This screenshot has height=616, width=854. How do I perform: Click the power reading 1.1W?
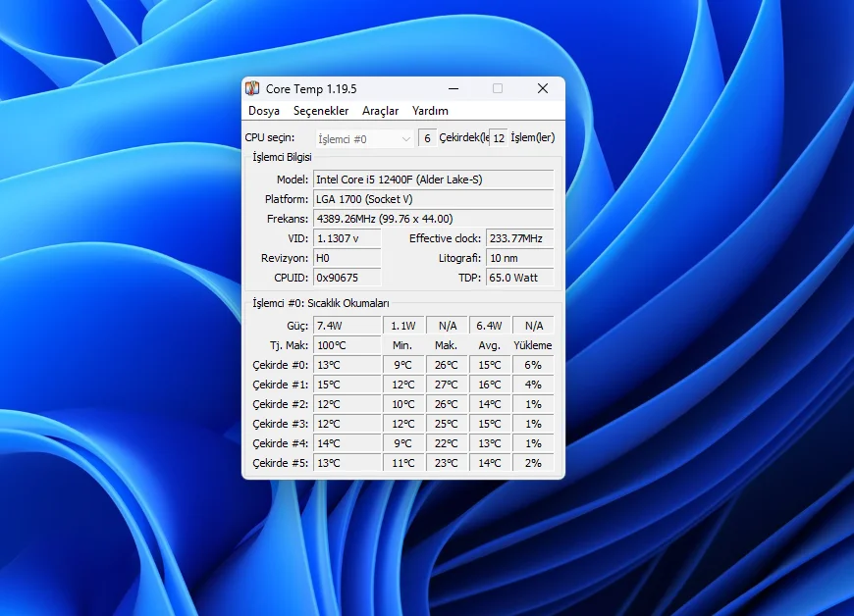(x=403, y=326)
